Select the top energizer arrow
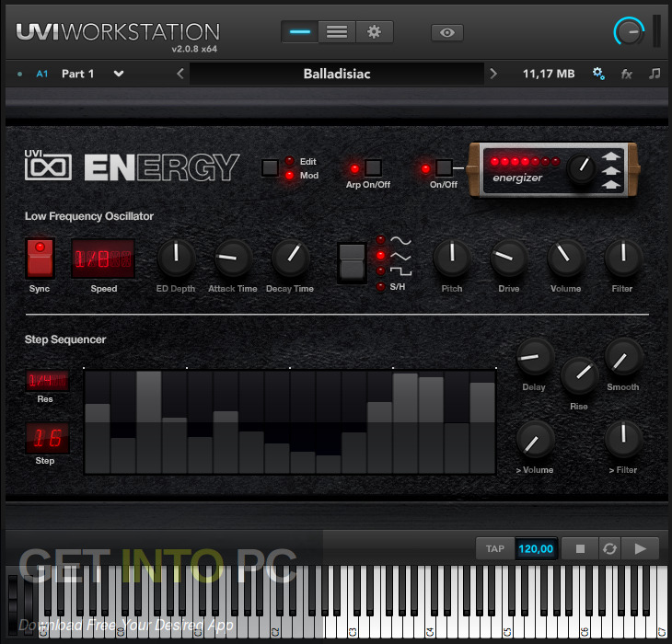 pos(611,156)
